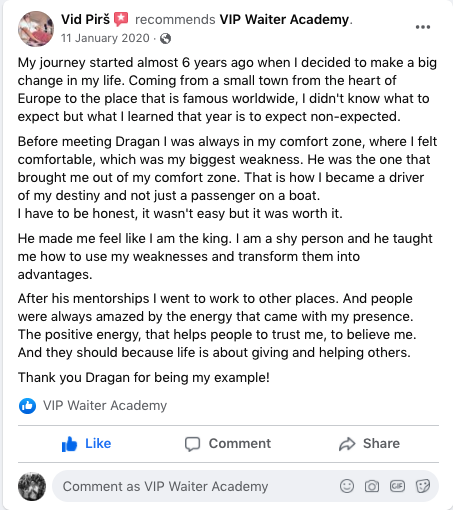Click the speech bubble comment icon
Image resolution: width=453 pixels, height=510 pixels.
coord(192,444)
